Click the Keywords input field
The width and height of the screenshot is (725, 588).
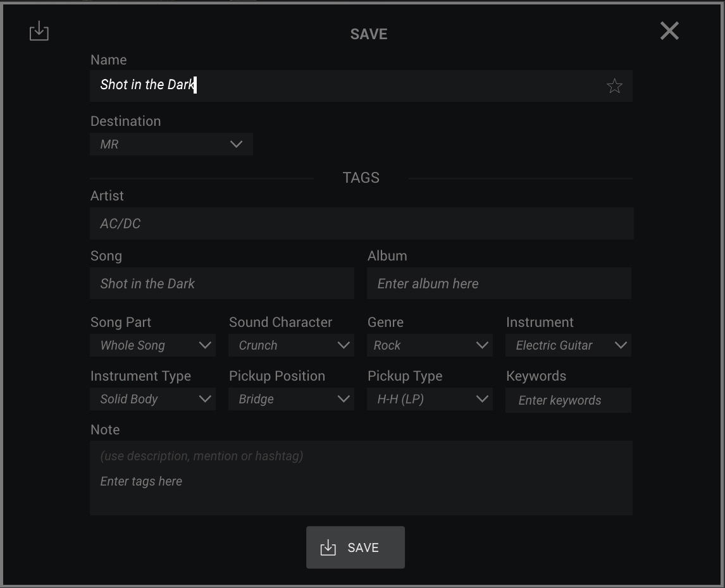(x=568, y=400)
